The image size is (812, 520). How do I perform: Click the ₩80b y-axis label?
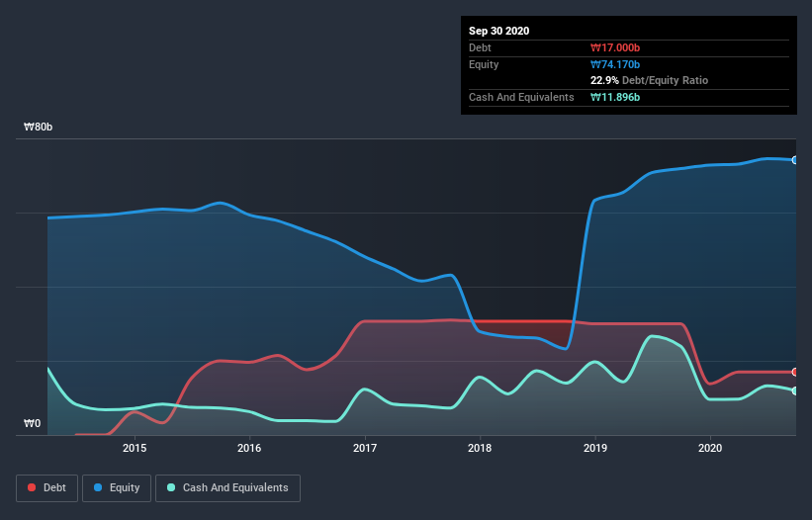click(38, 128)
